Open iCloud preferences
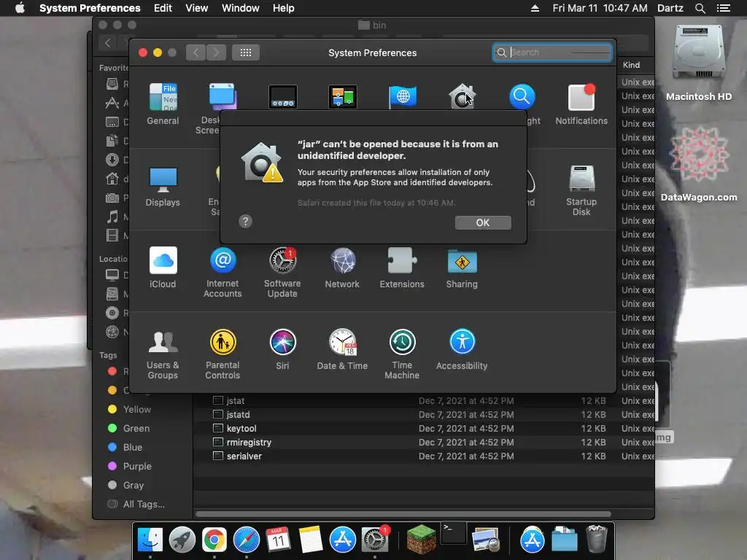Viewport: 747px width, 560px height. pyautogui.click(x=163, y=267)
